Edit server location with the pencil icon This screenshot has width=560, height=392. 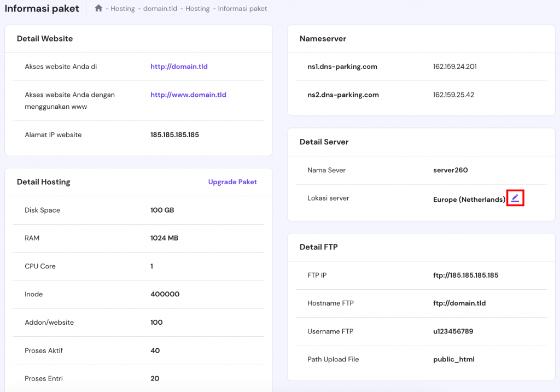click(x=515, y=198)
